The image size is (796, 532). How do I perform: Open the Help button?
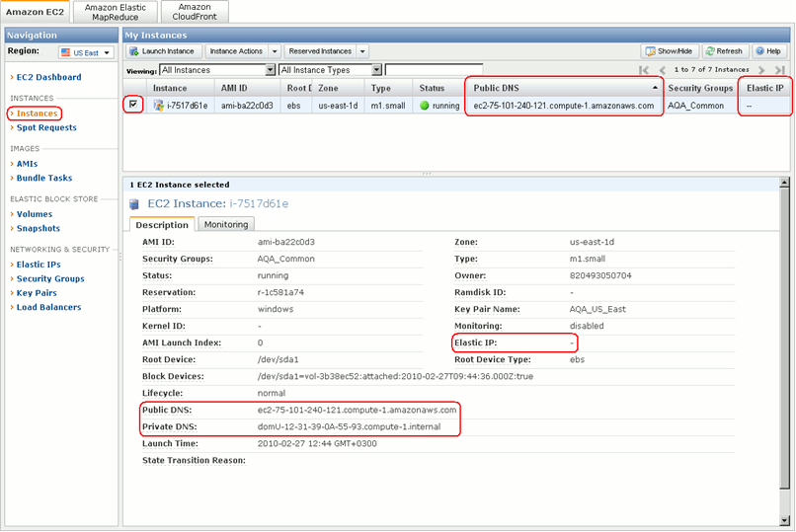pyautogui.click(x=768, y=51)
